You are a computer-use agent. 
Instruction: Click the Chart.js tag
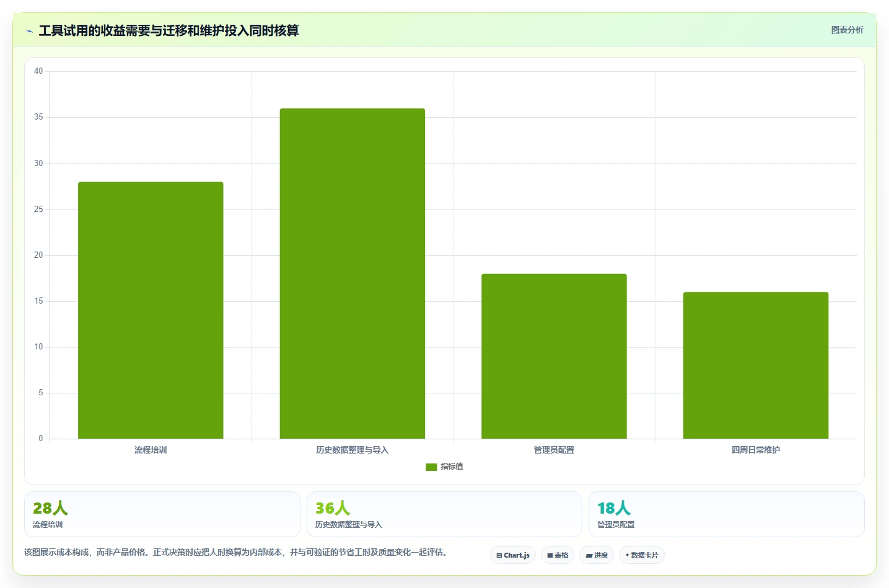pyautogui.click(x=513, y=555)
